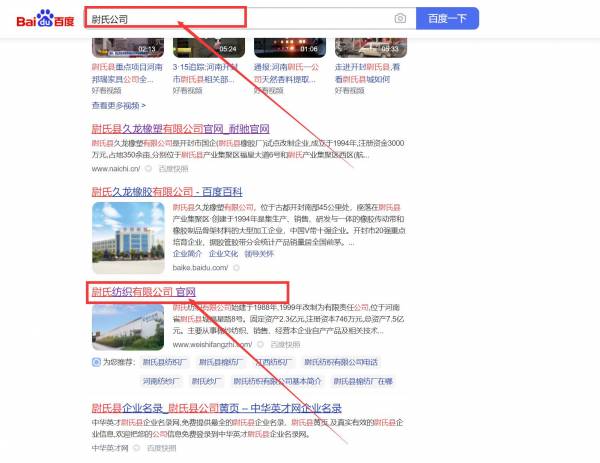Expand 查看更多视频 link

point(118,105)
